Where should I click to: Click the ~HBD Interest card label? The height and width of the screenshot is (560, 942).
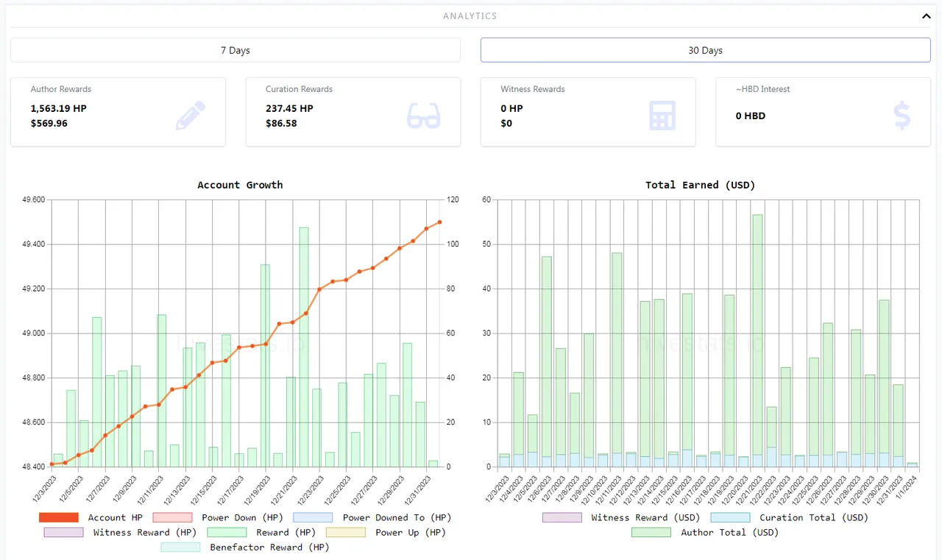(763, 89)
